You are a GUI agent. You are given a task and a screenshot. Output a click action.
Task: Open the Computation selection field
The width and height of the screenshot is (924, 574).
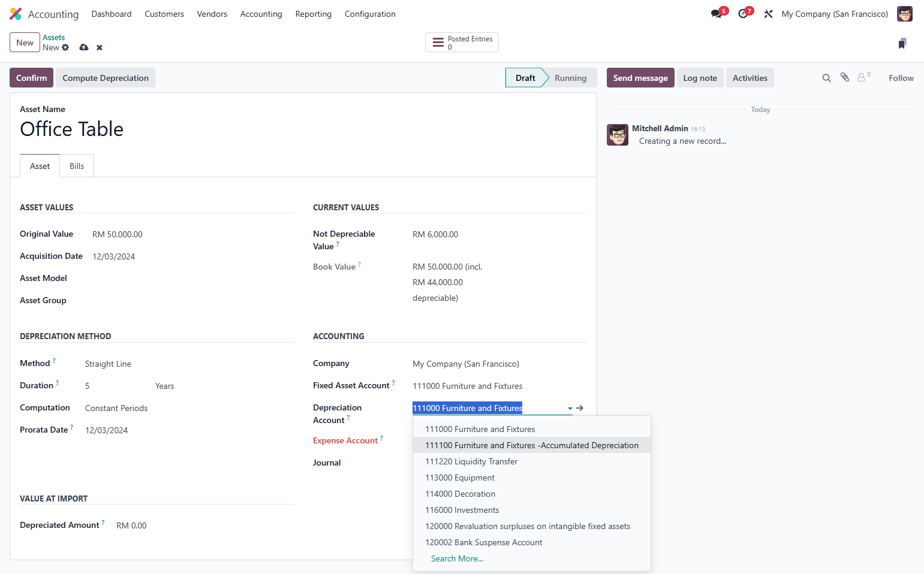(x=189, y=408)
